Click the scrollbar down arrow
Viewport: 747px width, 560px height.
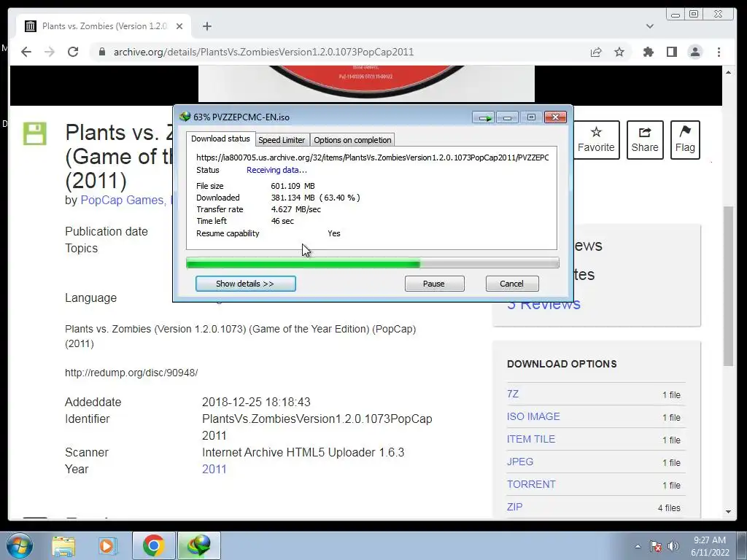(729, 512)
